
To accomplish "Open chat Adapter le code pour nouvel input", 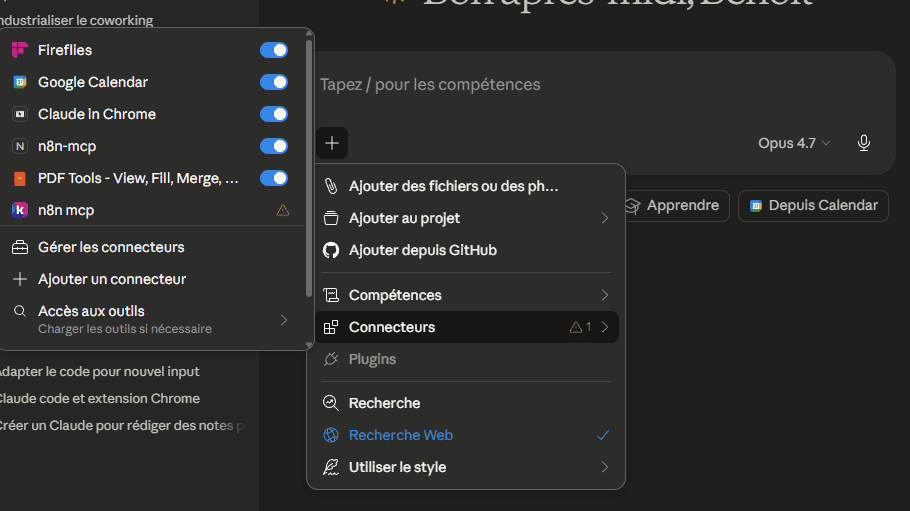I will tap(100, 372).
